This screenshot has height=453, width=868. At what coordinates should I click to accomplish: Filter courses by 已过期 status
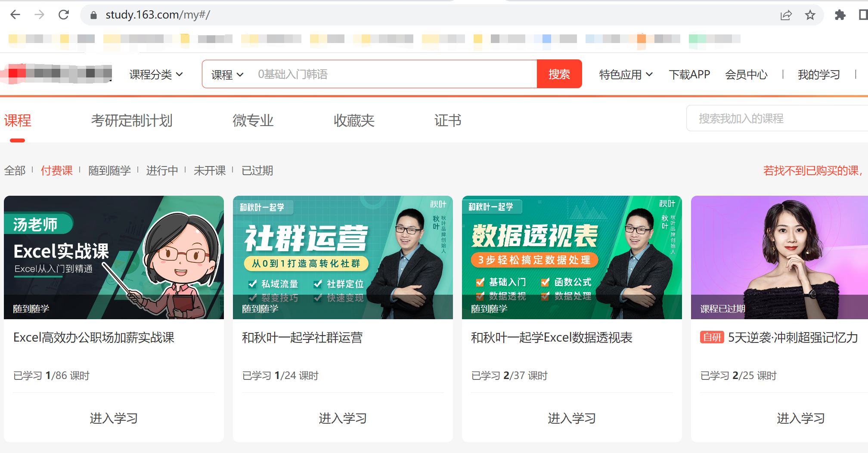257,170
